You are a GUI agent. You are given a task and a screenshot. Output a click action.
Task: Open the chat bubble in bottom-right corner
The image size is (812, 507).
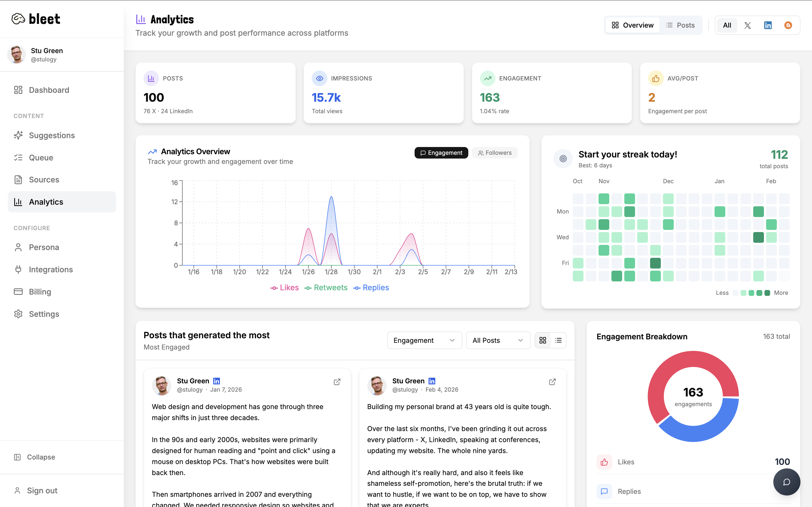(787, 482)
